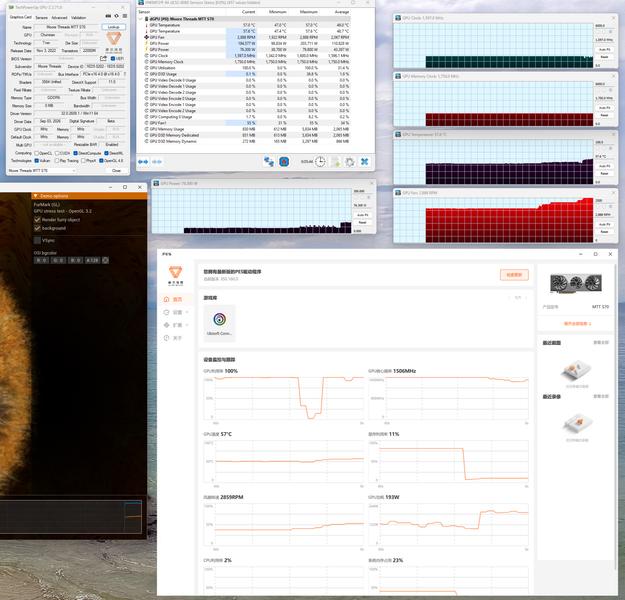The height and width of the screenshot is (600, 625).
Task: Switch to the Sensors tab in GPU-Z
Action: tap(41, 18)
